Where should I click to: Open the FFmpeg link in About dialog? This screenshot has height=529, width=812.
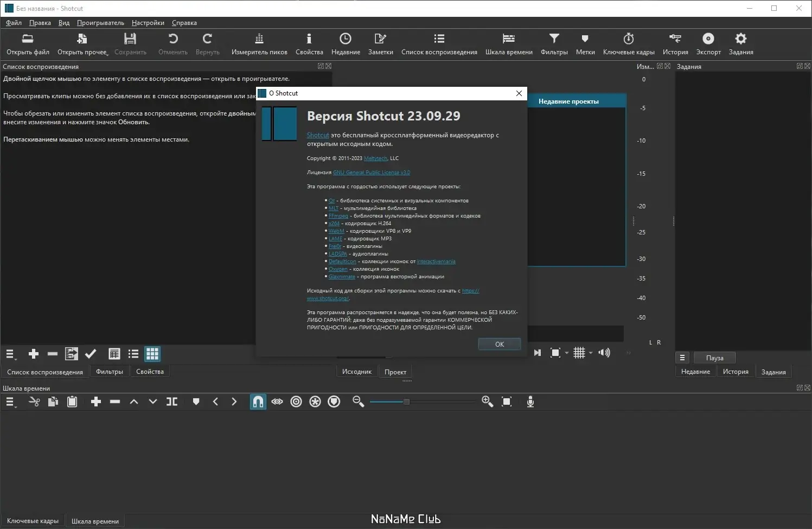click(338, 216)
